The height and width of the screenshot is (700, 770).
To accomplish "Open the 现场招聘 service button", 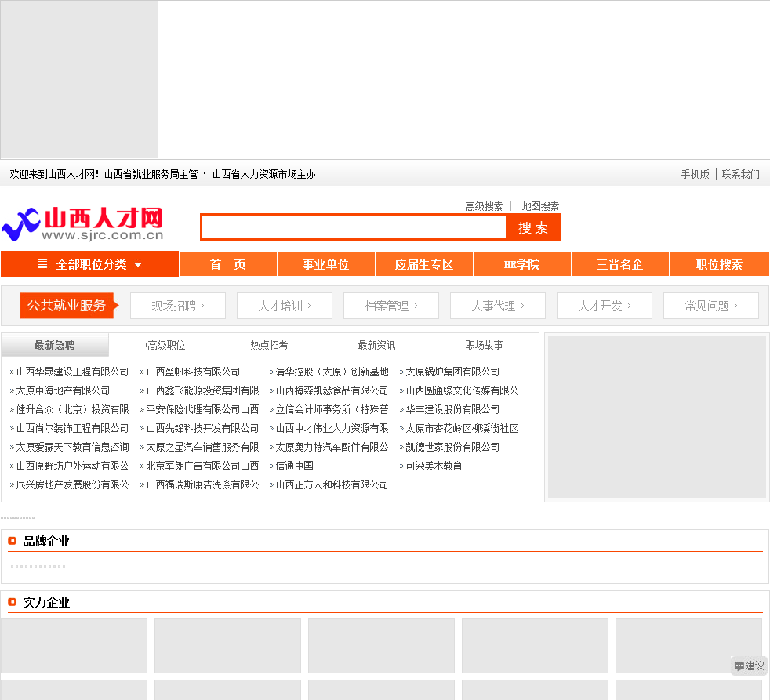I will click(178, 306).
